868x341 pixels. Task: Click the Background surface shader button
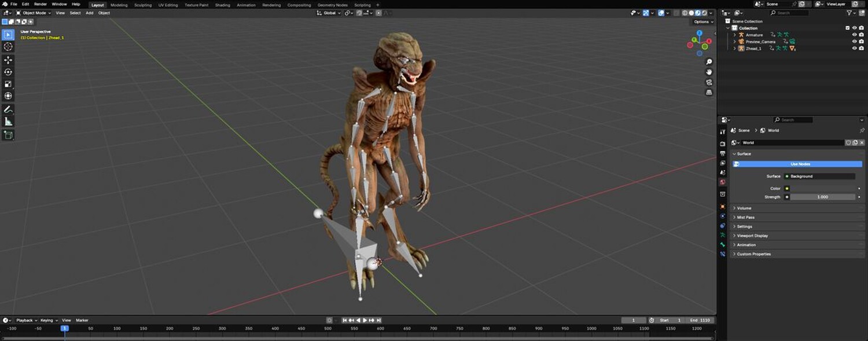click(x=819, y=176)
